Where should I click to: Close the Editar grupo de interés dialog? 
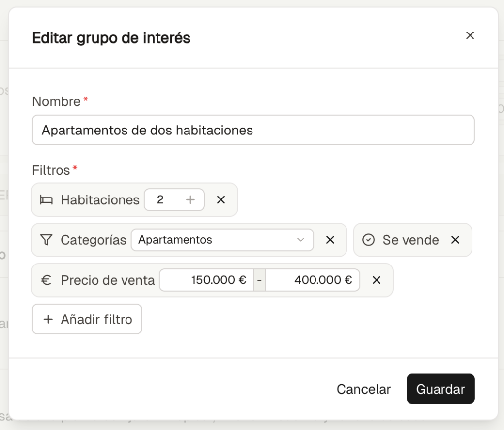(470, 35)
